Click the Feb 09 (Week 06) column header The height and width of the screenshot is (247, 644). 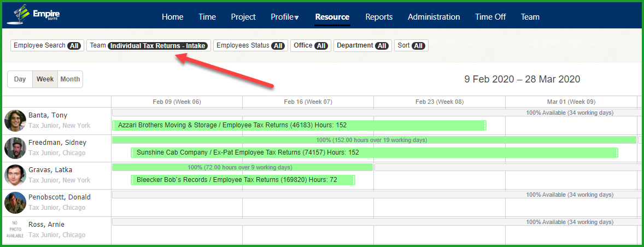177,102
